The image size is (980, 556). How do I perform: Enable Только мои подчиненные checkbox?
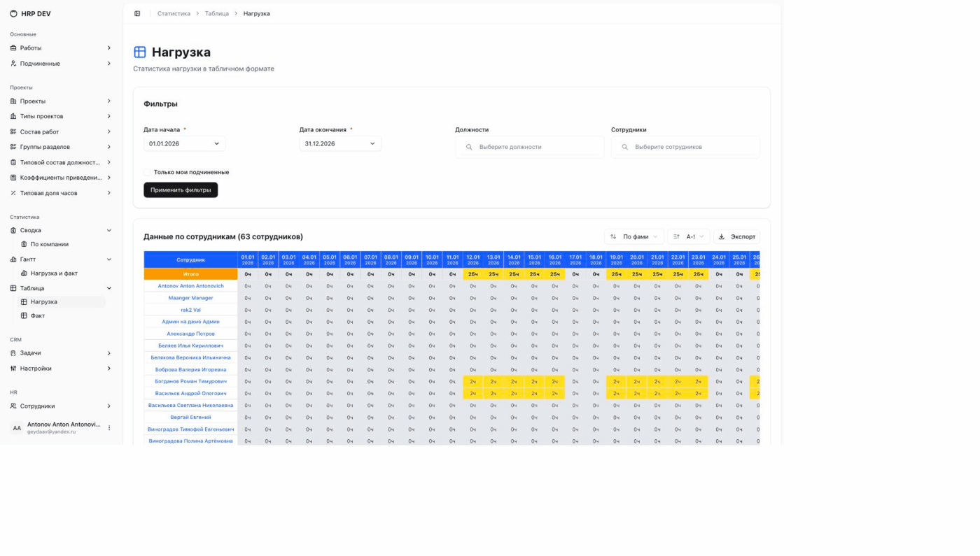click(148, 172)
